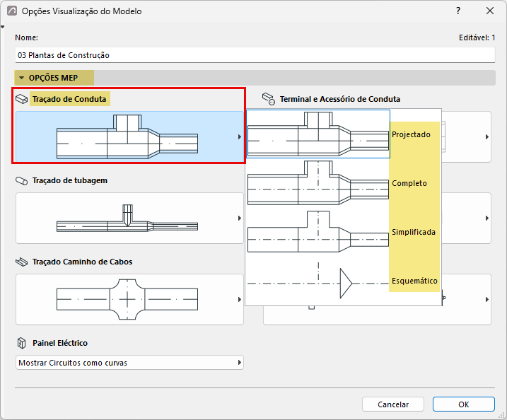Click the Cancelar button

pos(393,404)
